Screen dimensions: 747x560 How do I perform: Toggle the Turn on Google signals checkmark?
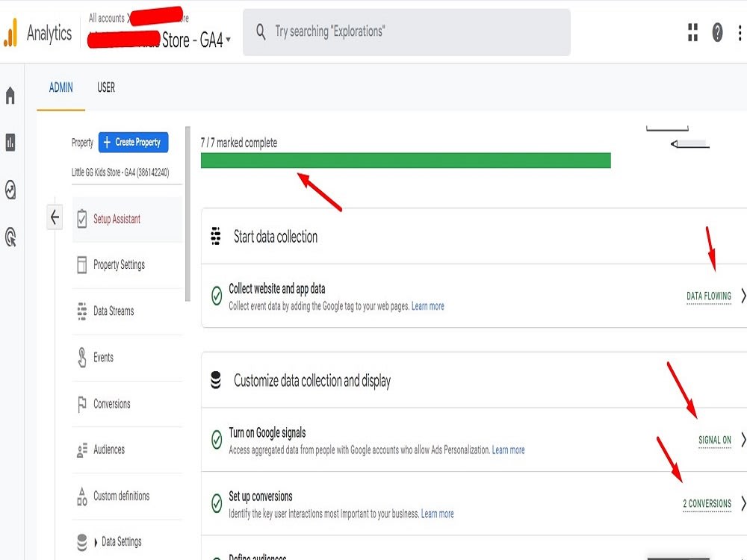(x=217, y=439)
